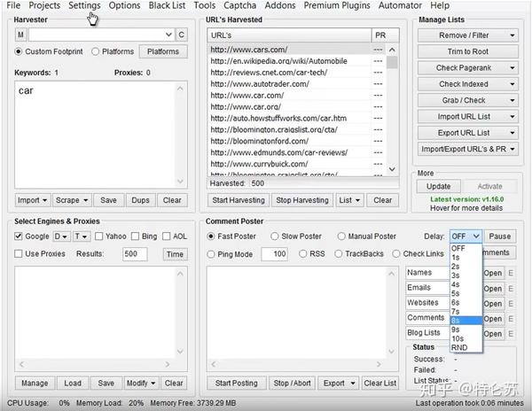Open Check Pagerank dropdown
The width and height of the screenshot is (532, 411).
tap(468, 68)
